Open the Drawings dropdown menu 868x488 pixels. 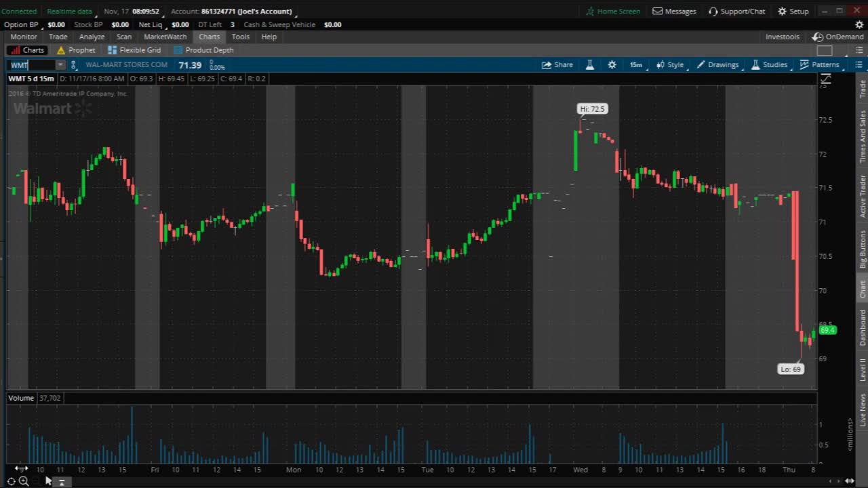click(718, 65)
